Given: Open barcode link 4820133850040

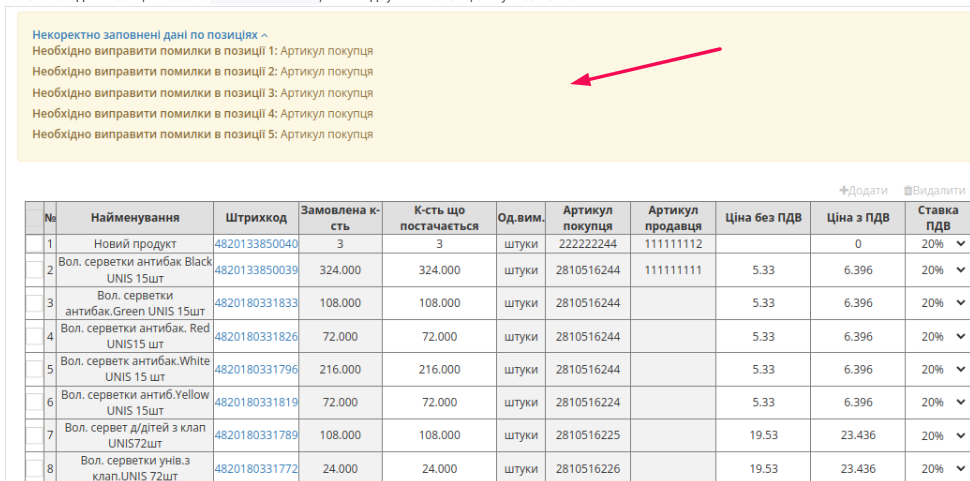Looking at the screenshot, I should coord(256,244).
